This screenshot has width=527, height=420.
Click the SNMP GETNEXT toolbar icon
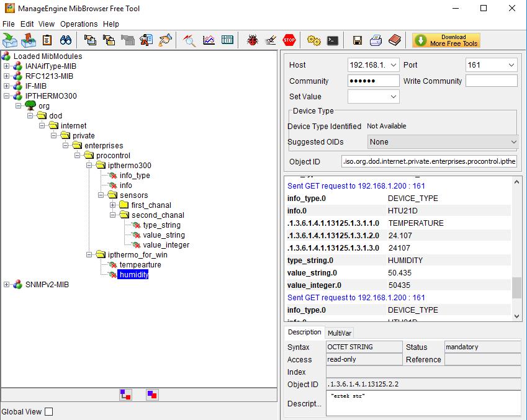pyautogui.click(x=109, y=40)
